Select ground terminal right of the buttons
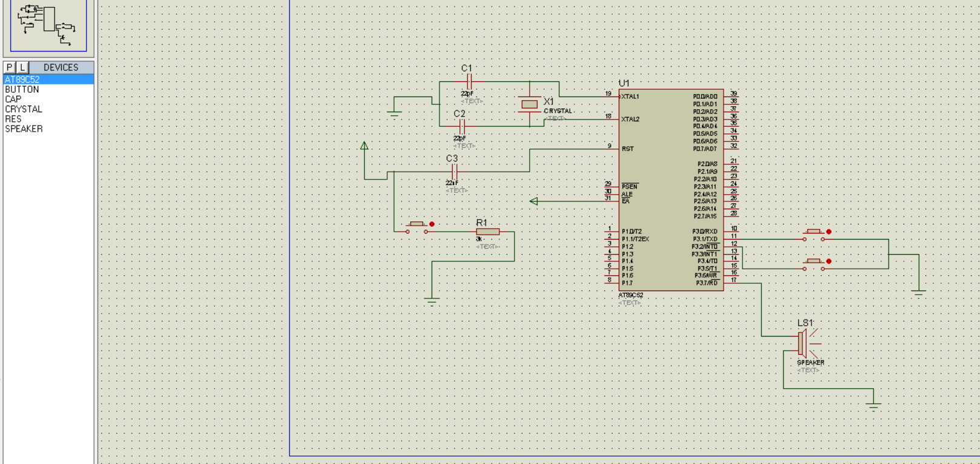The width and height of the screenshot is (980, 464). coord(919,293)
